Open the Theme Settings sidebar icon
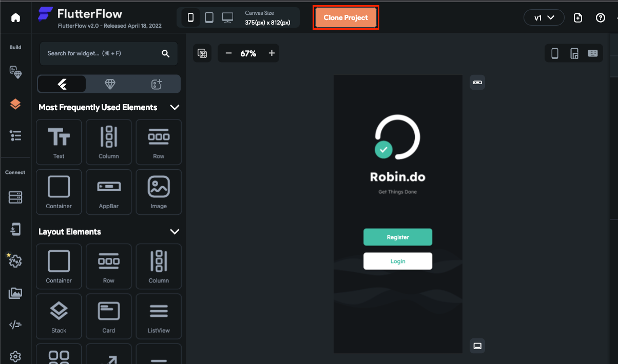 (x=15, y=72)
